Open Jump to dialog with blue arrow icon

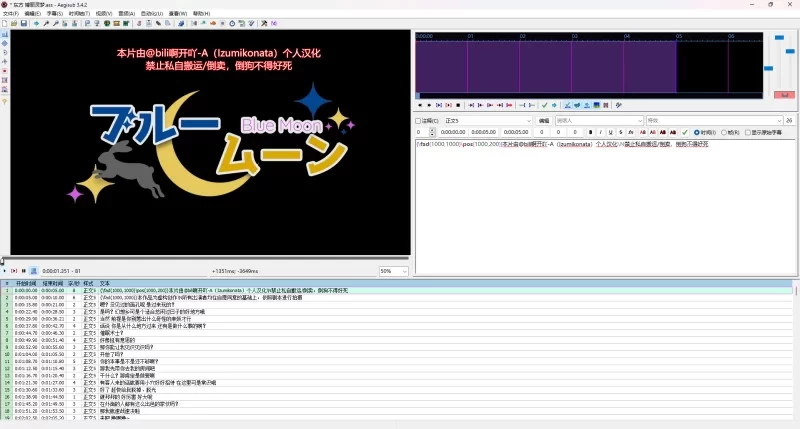(x=36, y=23)
